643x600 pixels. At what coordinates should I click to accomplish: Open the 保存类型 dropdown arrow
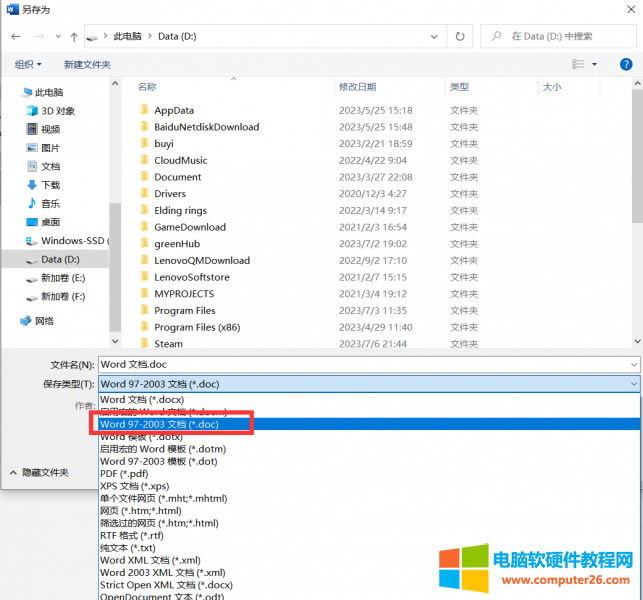coord(632,384)
